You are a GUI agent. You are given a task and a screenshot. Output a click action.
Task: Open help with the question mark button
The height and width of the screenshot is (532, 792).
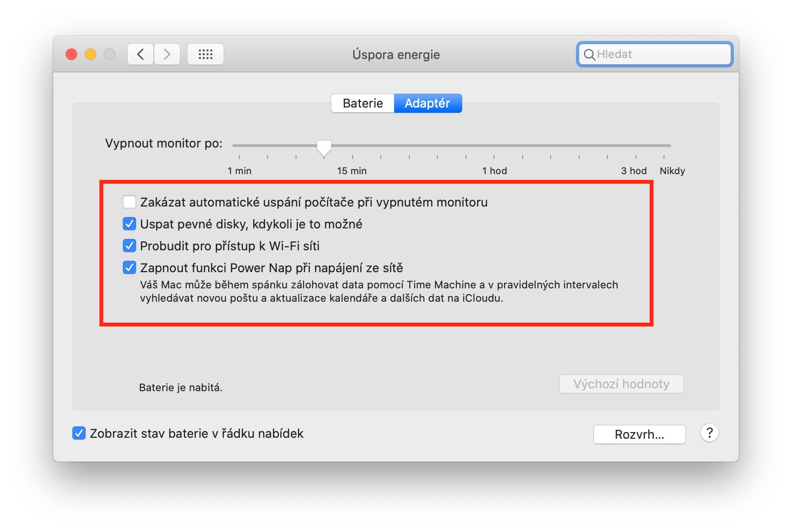pyautogui.click(x=709, y=433)
